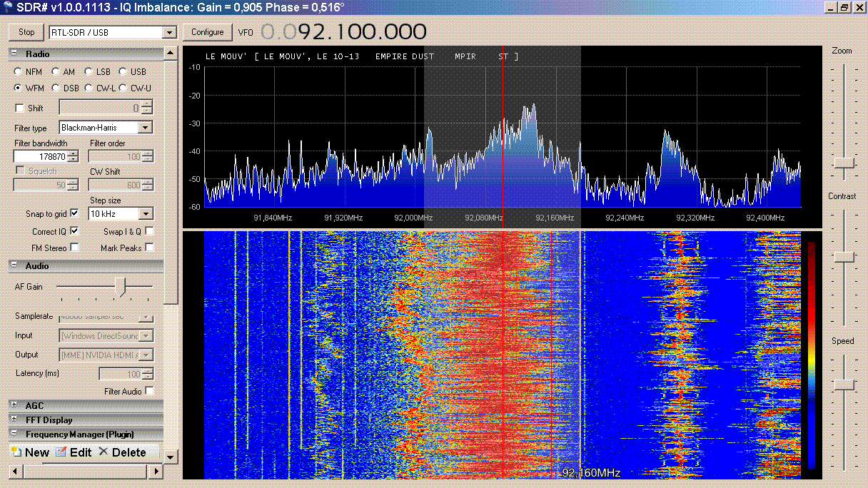The width and height of the screenshot is (868, 488).
Task: Toggle Snap to grid checkbox
Action: pos(74,213)
